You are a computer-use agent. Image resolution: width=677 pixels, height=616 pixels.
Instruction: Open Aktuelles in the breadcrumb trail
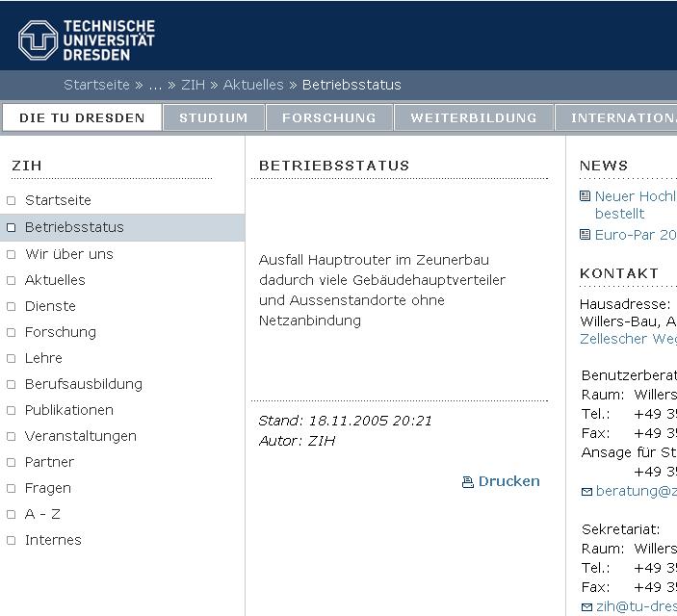(x=253, y=85)
